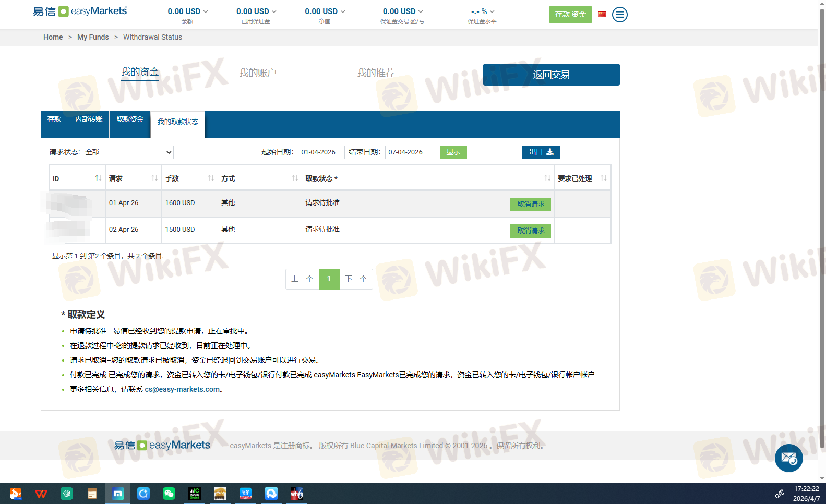The width and height of the screenshot is (826, 504).
Task: Open the blue cloud taskbar app
Action: [271, 494]
